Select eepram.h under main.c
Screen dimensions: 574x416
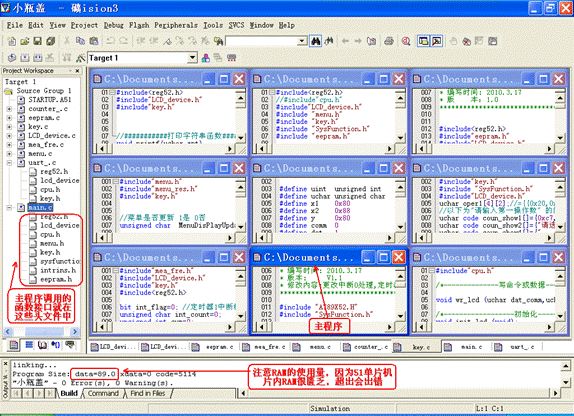coord(56,279)
